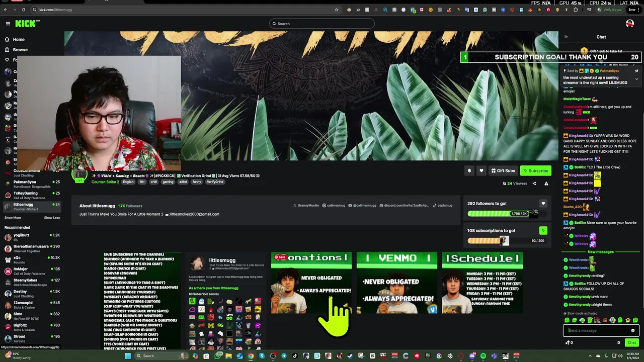Click the Schedule panel image
644x362 pixels.
482,283
